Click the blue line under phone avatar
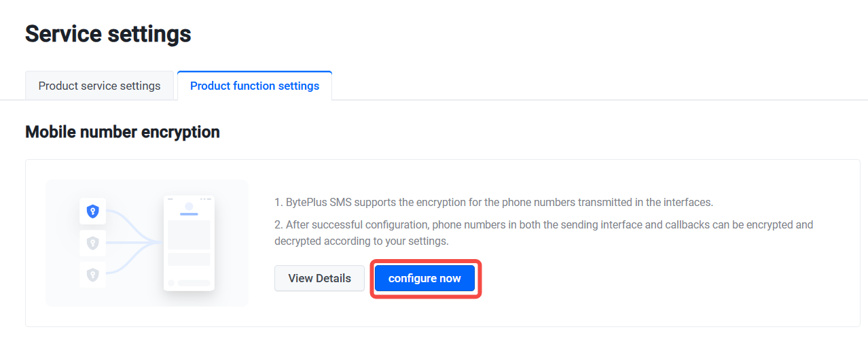Image resolution: width=868 pixels, height=340 pixels. tap(189, 214)
